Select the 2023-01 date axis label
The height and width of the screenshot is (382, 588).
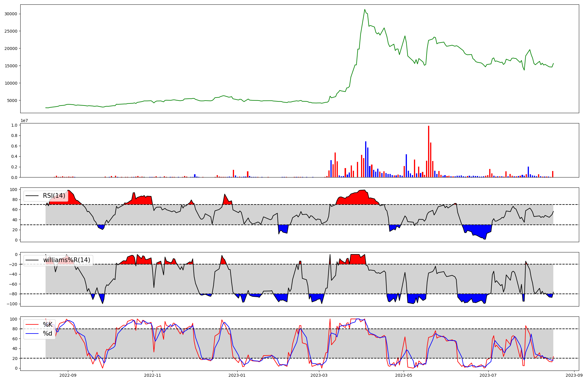(237, 375)
